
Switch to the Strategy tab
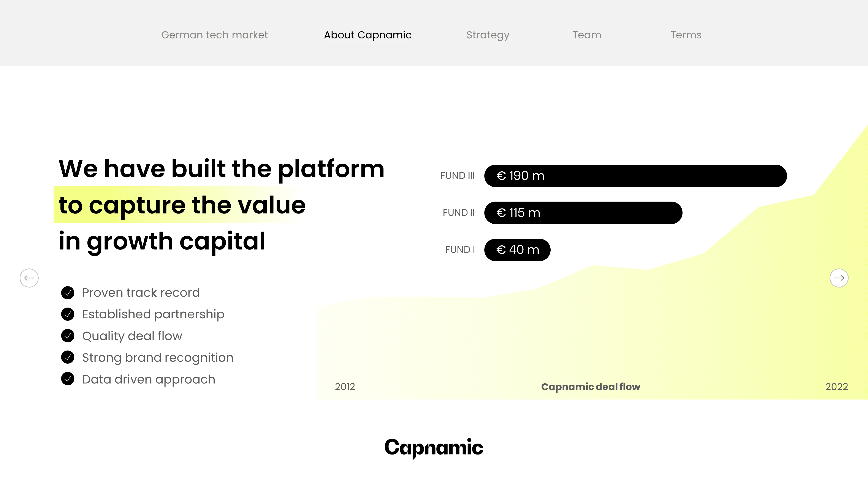[x=488, y=35]
